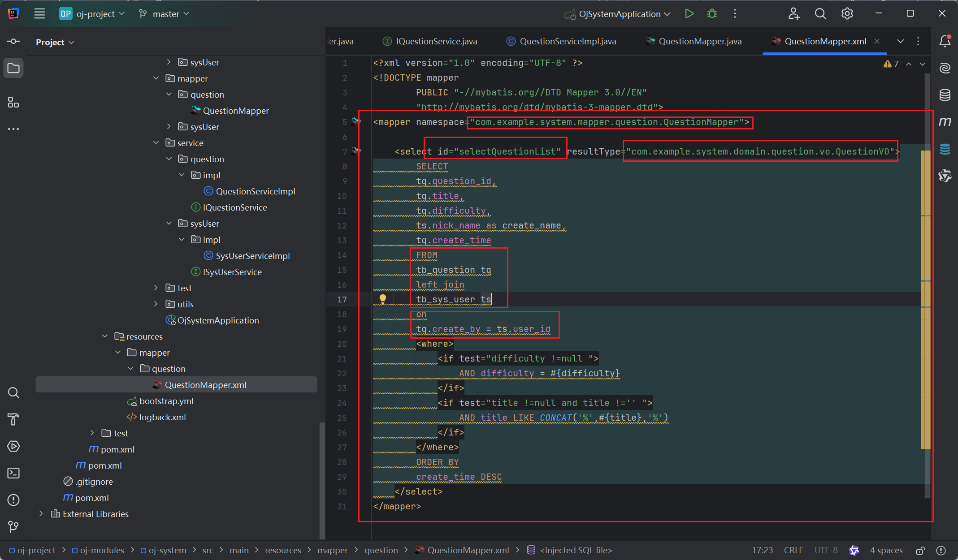Open the Git tool window icon
The image size is (958, 560).
13,527
